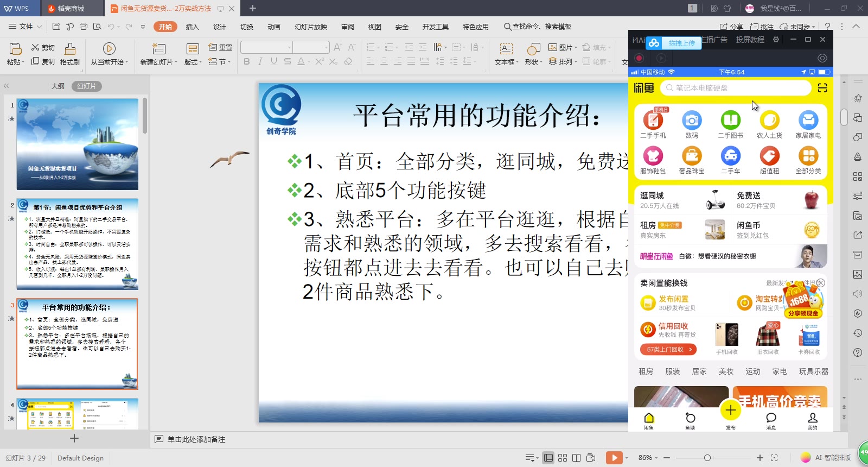Click the Copy (复制) icon

point(35,61)
